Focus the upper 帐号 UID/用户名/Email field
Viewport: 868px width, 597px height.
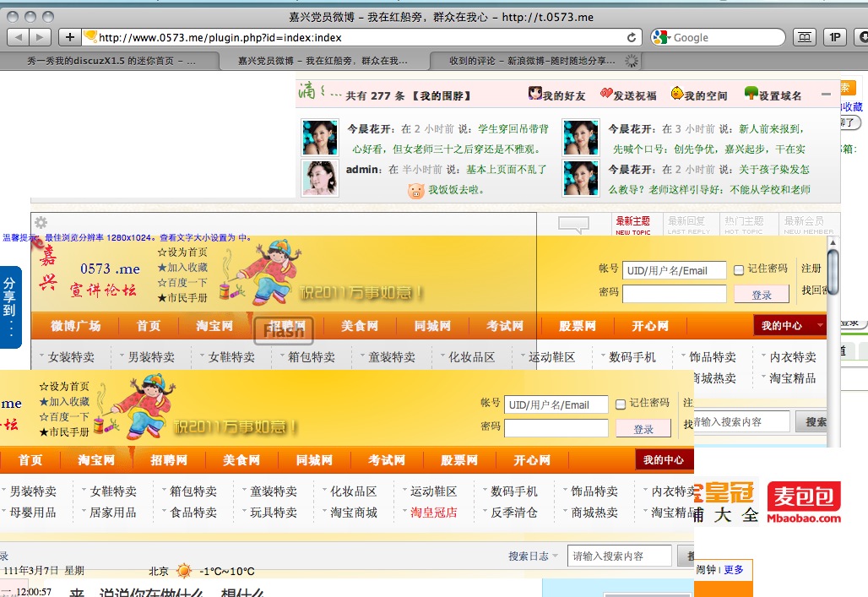tap(675, 270)
